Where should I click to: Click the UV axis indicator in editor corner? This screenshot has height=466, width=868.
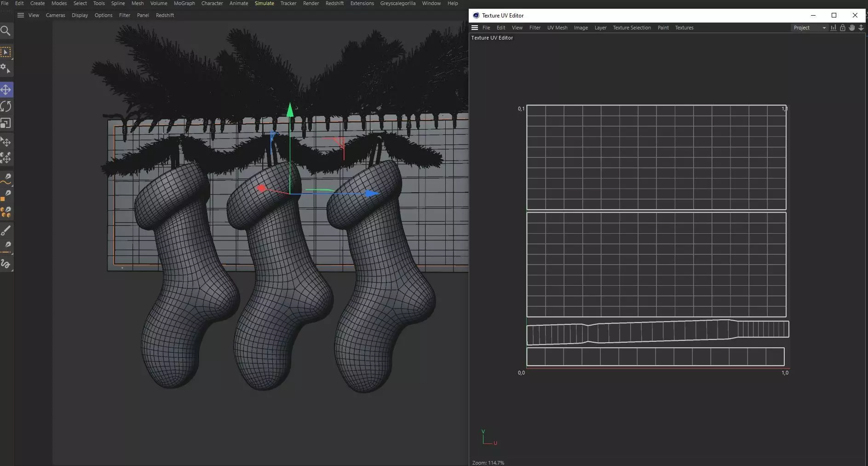489,437
